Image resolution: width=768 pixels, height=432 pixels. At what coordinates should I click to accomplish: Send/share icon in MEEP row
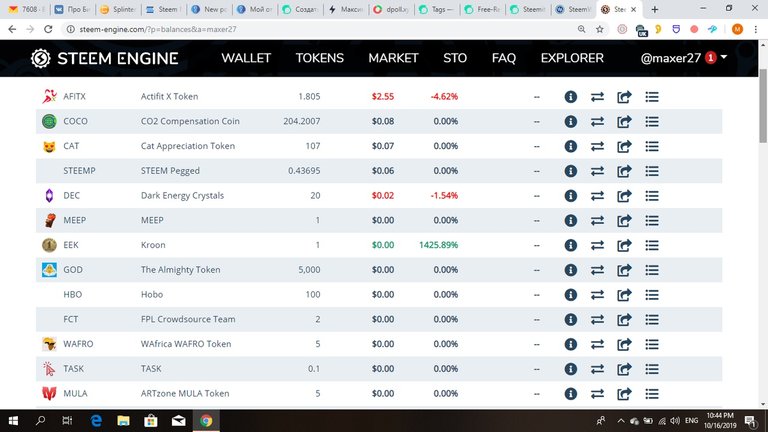(x=624, y=220)
